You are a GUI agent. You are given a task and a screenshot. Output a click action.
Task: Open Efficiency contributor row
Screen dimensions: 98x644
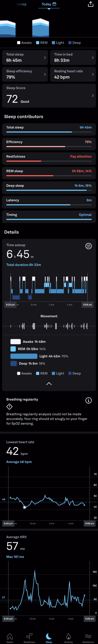[x=49, y=144]
